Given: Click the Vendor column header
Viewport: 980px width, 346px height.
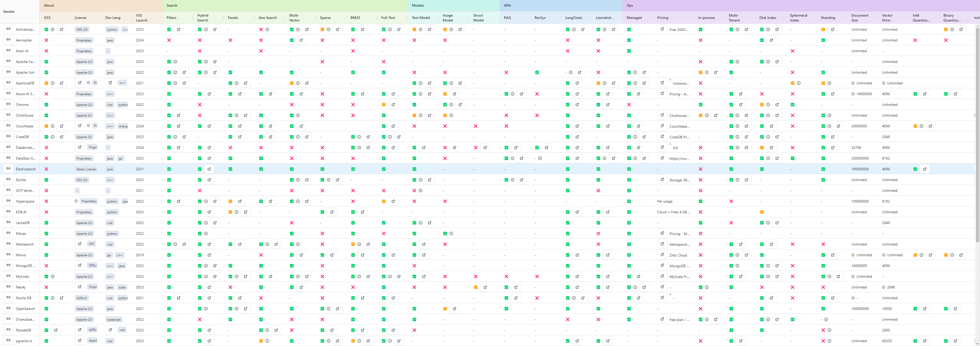Looking at the screenshot, I should click(x=9, y=12).
